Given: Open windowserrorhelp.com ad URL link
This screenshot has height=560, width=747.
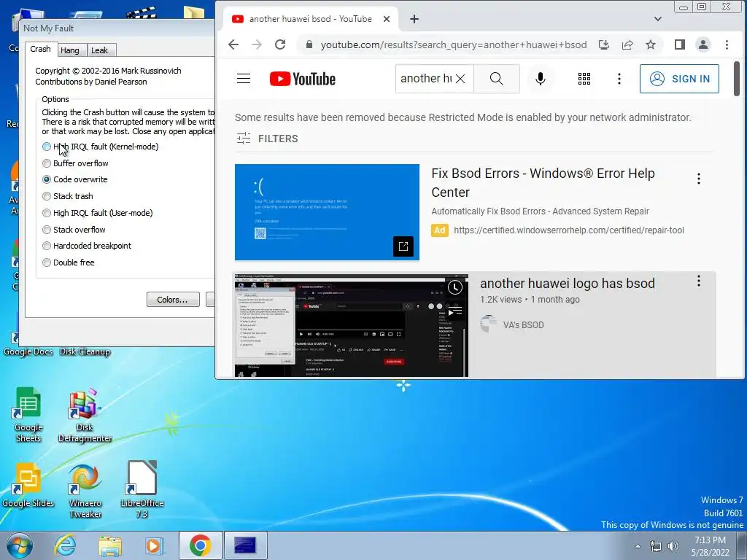Looking at the screenshot, I should coord(569,230).
